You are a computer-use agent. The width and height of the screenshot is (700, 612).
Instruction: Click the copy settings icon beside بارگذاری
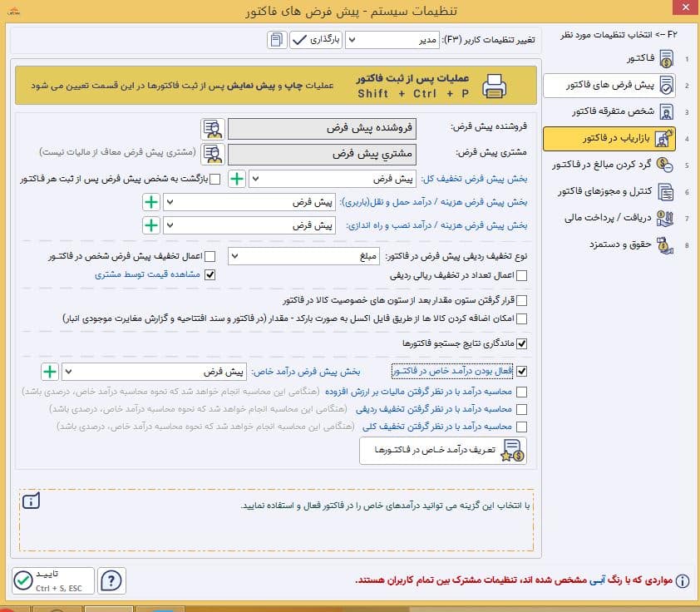tap(277, 40)
